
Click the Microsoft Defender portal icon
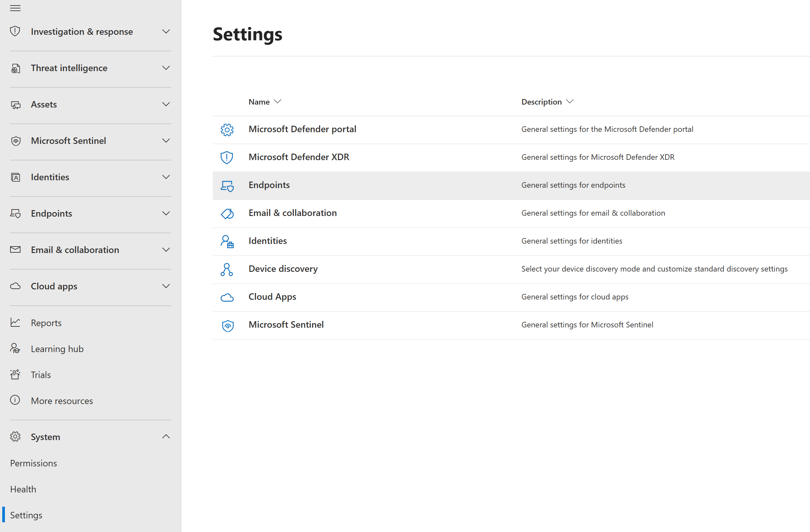pos(227,129)
